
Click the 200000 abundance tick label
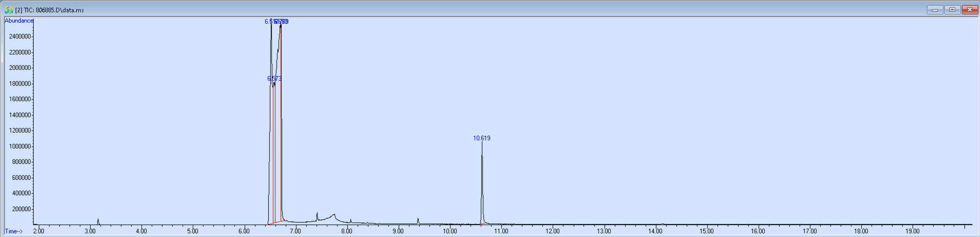point(22,209)
